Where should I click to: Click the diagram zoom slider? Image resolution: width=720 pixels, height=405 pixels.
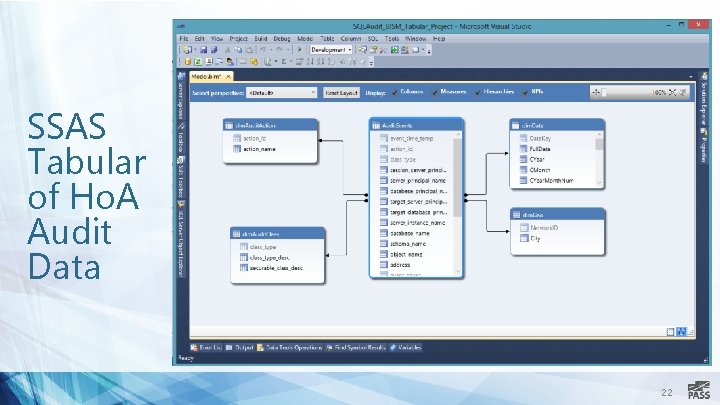pos(627,92)
